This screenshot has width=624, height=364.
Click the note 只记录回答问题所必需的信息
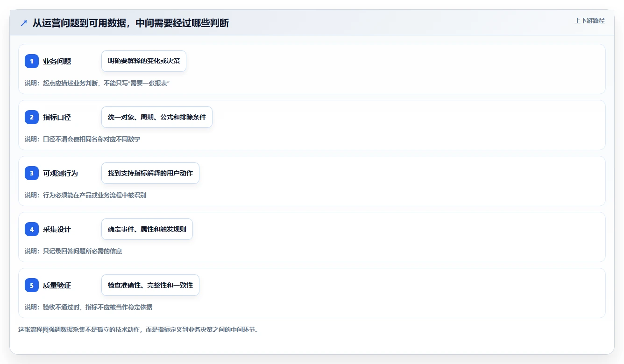coord(73,251)
